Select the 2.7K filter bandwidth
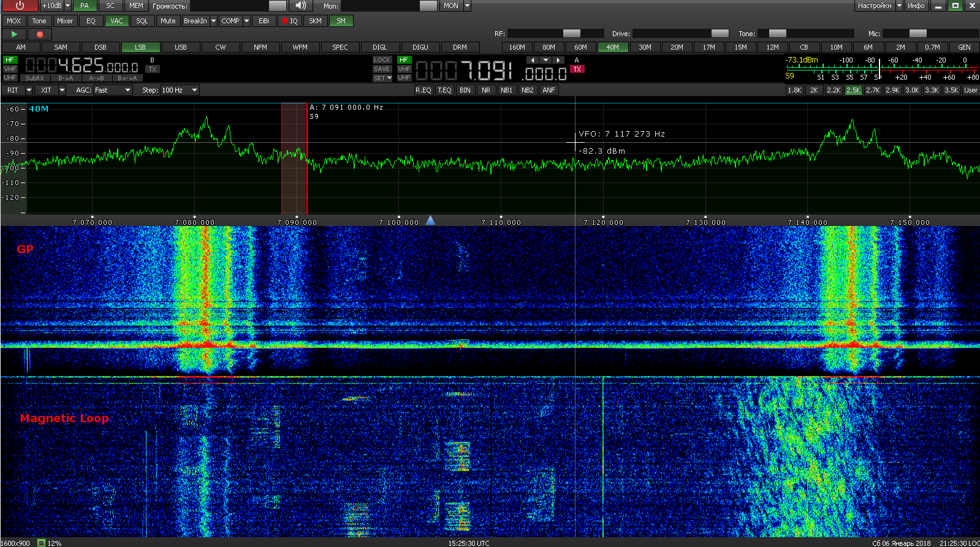The width and height of the screenshot is (980, 547). [873, 90]
